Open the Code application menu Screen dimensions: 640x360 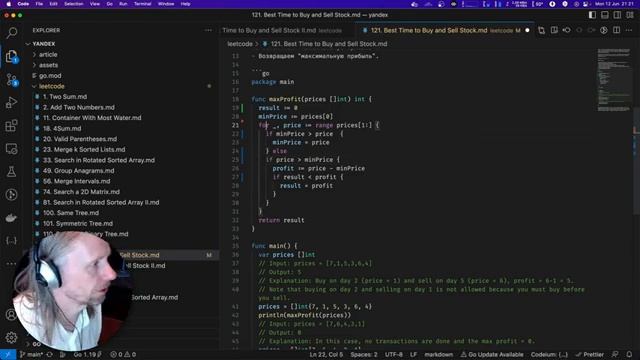click(23, 4)
